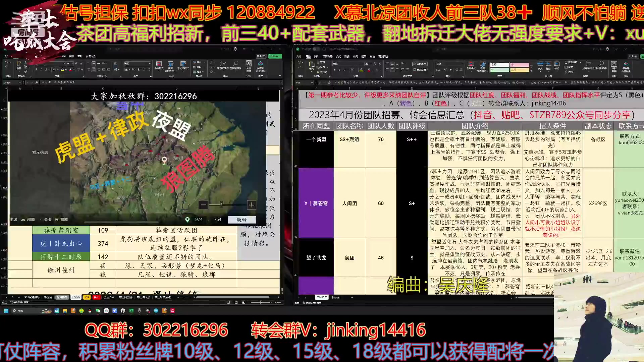The width and height of the screenshot is (644, 362).
Task: Toggle Underline in left Excel window
Action: 46,70
